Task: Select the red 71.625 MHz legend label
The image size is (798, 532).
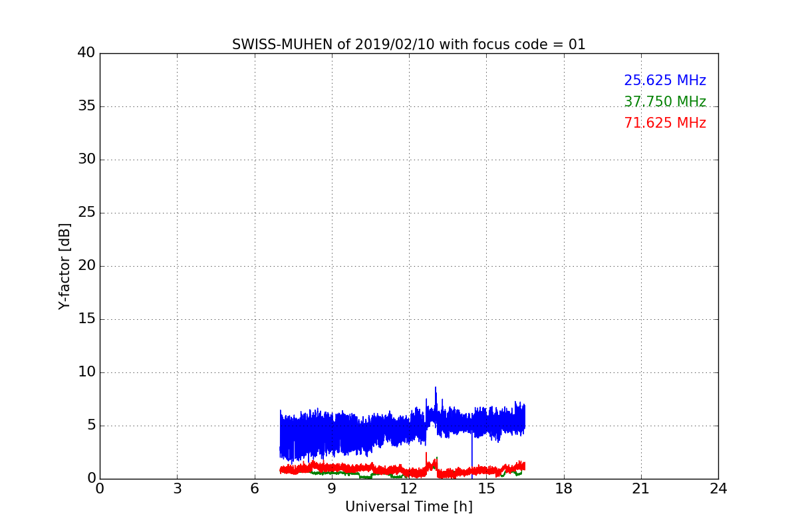Action: [665, 123]
